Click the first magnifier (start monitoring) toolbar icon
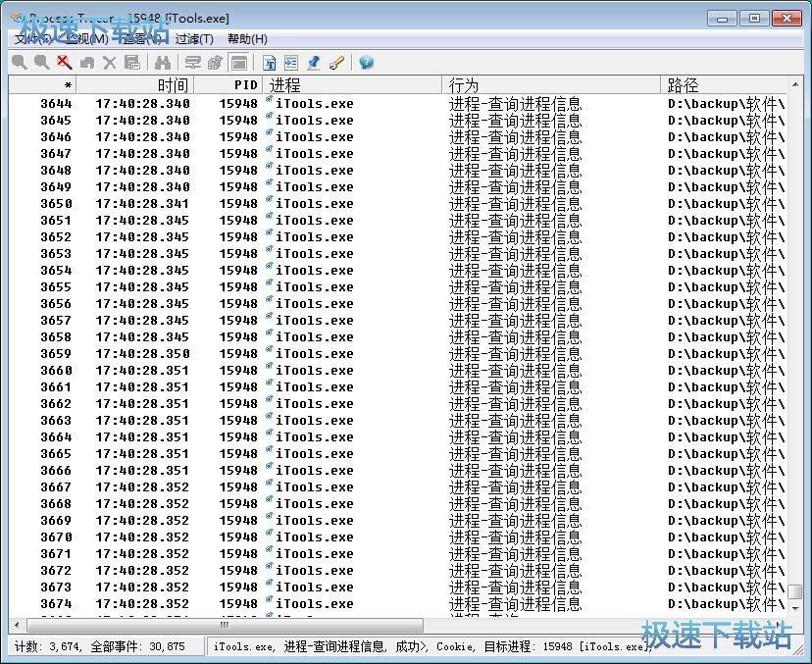Viewport: 812px width, 664px height. pyautogui.click(x=20, y=63)
